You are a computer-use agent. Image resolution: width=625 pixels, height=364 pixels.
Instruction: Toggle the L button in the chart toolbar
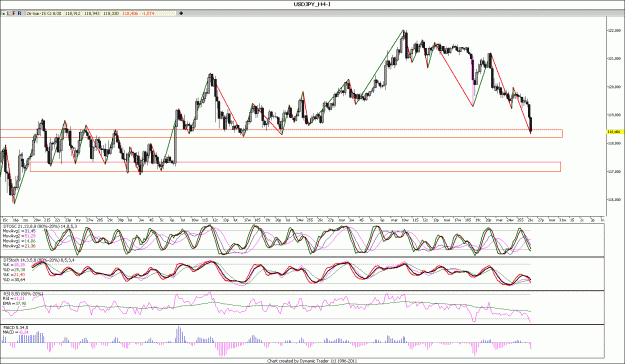[8, 13]
